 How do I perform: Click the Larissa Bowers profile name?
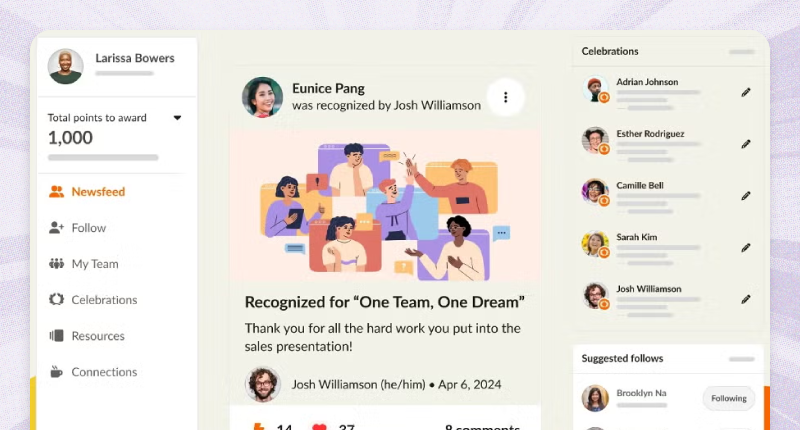coord(135,58)
